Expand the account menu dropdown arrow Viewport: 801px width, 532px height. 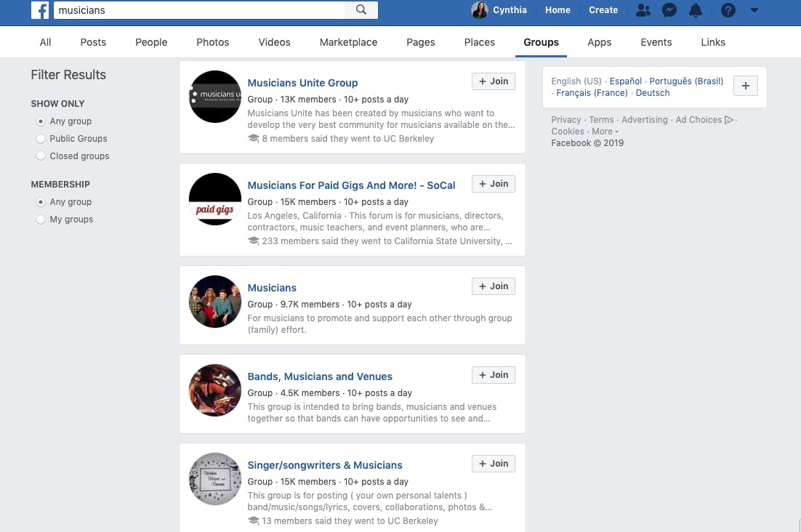click(754, 9)
